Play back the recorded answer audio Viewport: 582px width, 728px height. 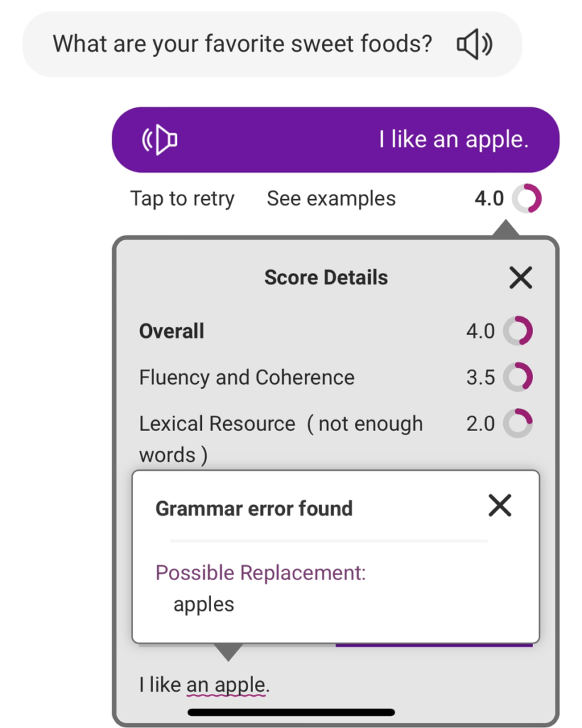160,140
